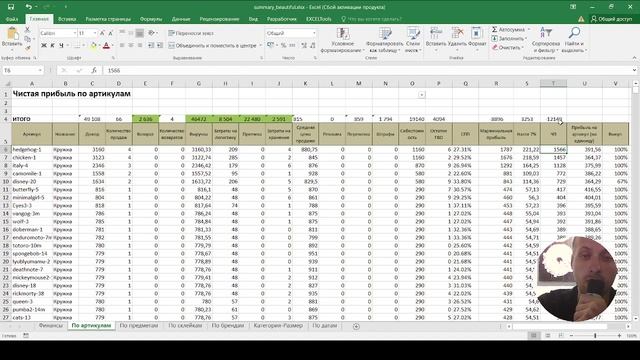The image size is (640, 360).
Task: Open Conditional Formatting (Условное форматирование)
Action: point(342,40)
